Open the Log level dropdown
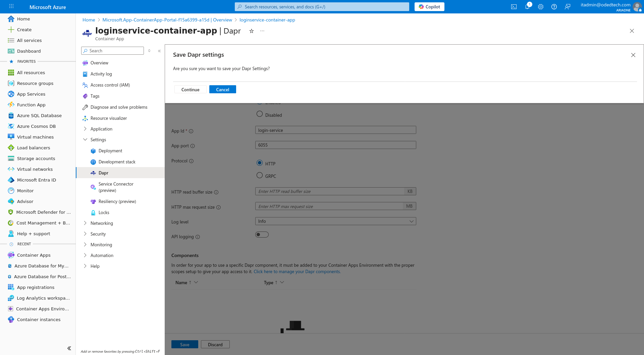The height and width of the screenshot is (355, 644). (335, 221)
